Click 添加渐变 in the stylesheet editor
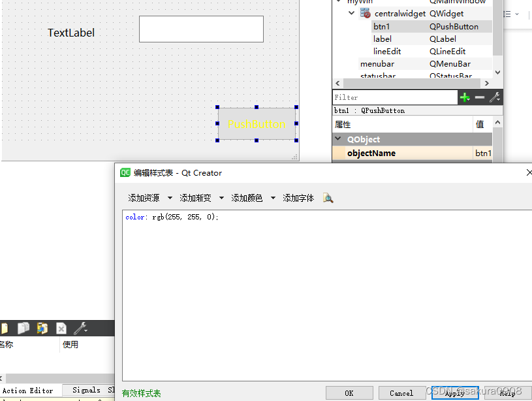Viewport: 532px width, 401px height. (x=195, y=198)
